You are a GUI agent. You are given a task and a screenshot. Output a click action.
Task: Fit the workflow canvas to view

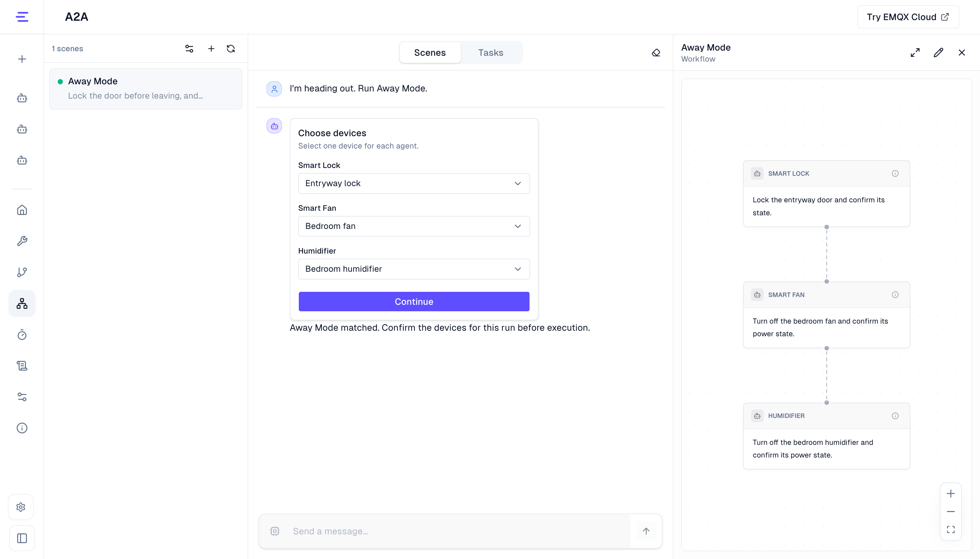(951, 530)
